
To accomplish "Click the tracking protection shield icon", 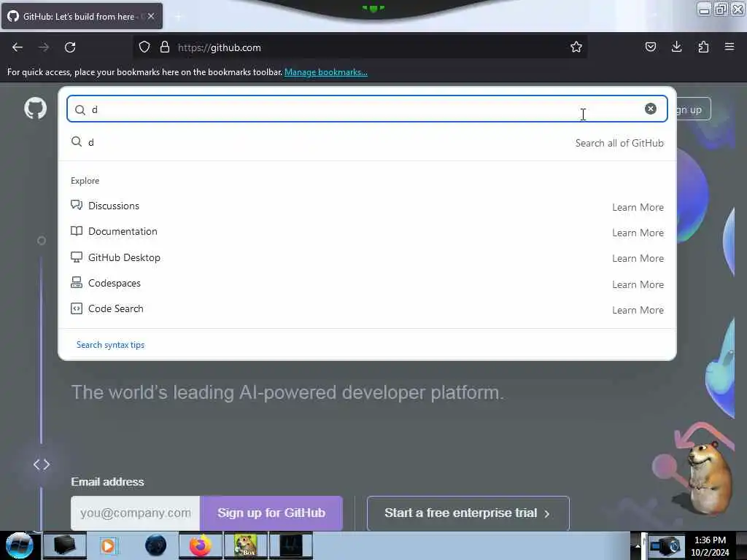I will coord(144,47).
